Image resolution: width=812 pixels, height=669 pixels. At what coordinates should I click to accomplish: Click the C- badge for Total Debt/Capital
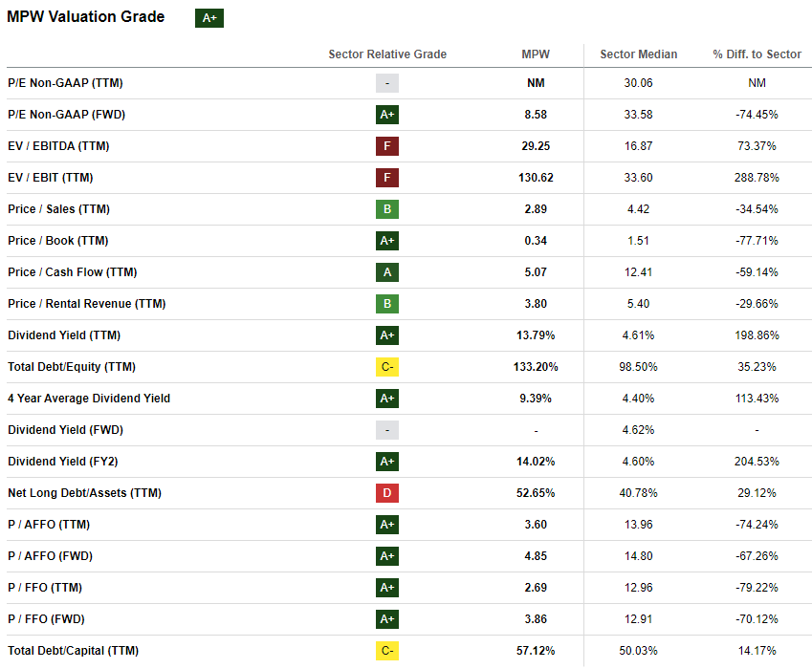(387, 650)
